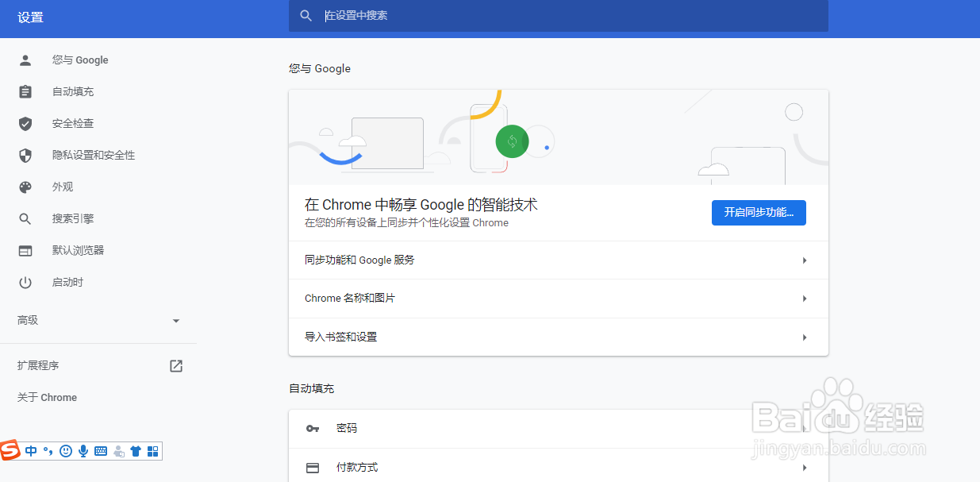The width and height of the screenshot is (980, 482).
Task: Change the Sogou skin via the shirt icon
Action: point(136,451)
